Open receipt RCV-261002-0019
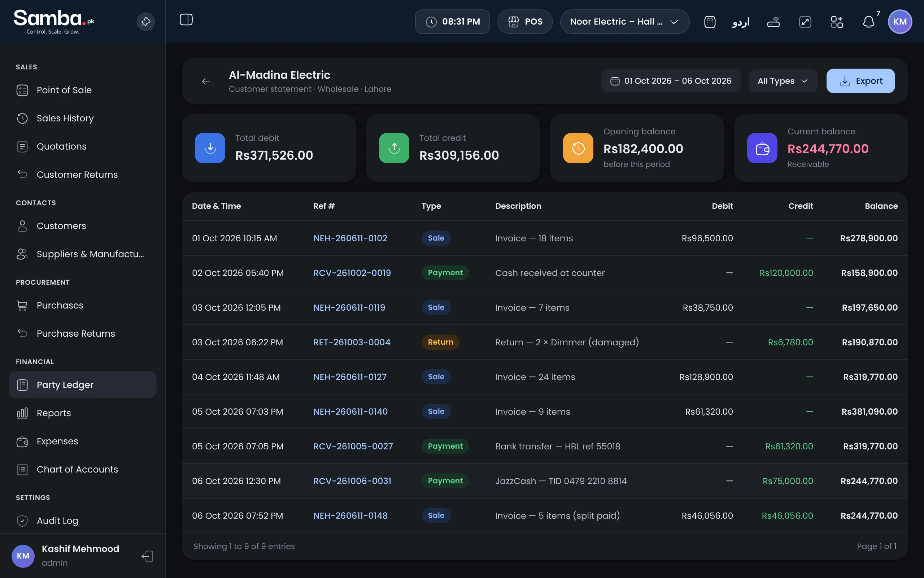The width and height of the screenshot is (924, 578). (x=352, y=273)
